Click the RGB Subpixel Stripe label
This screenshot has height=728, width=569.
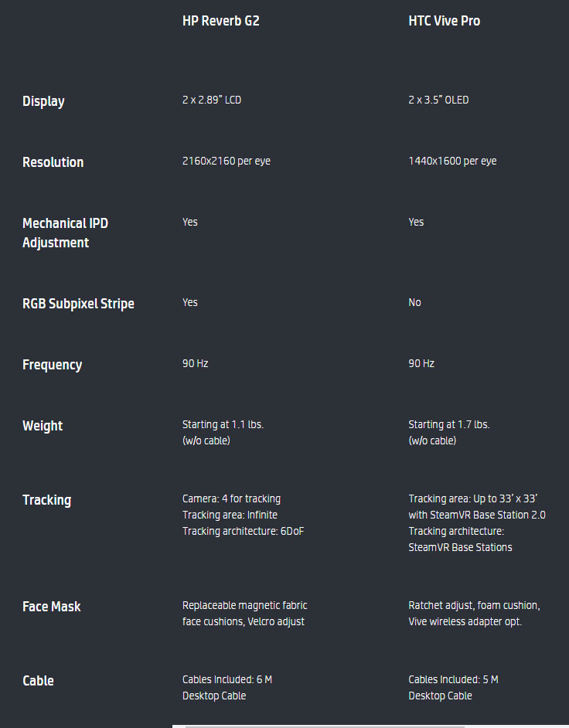79,304
